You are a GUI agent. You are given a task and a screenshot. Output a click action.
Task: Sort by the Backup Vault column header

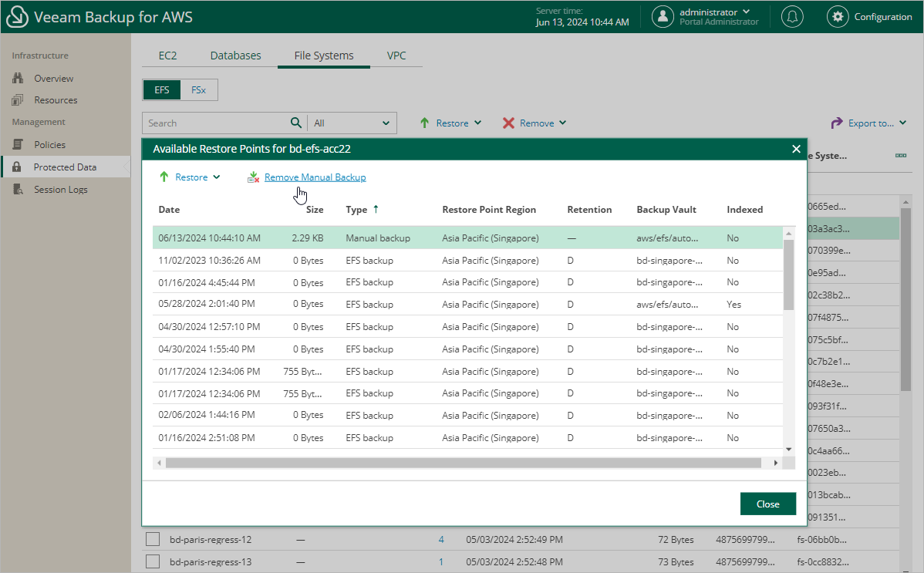coord(666,209)
